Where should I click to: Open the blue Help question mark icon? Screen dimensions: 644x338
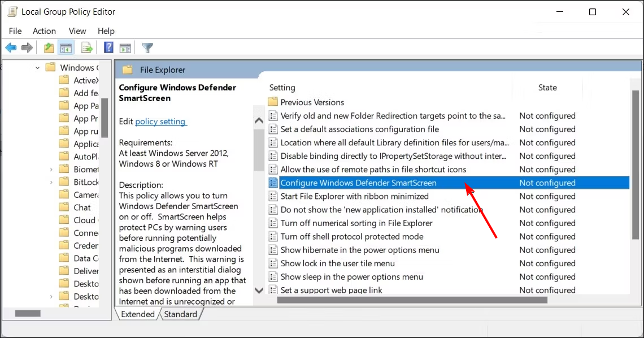tap(108, 48)
